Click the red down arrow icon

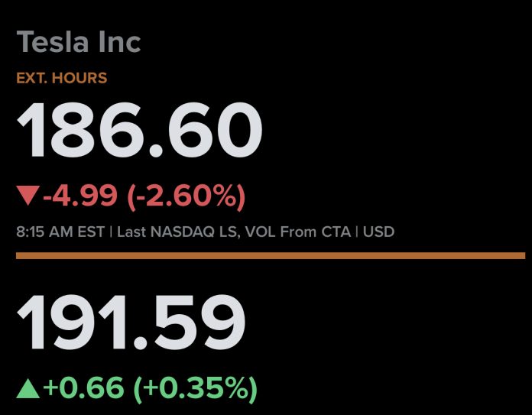tap(28, 196)
